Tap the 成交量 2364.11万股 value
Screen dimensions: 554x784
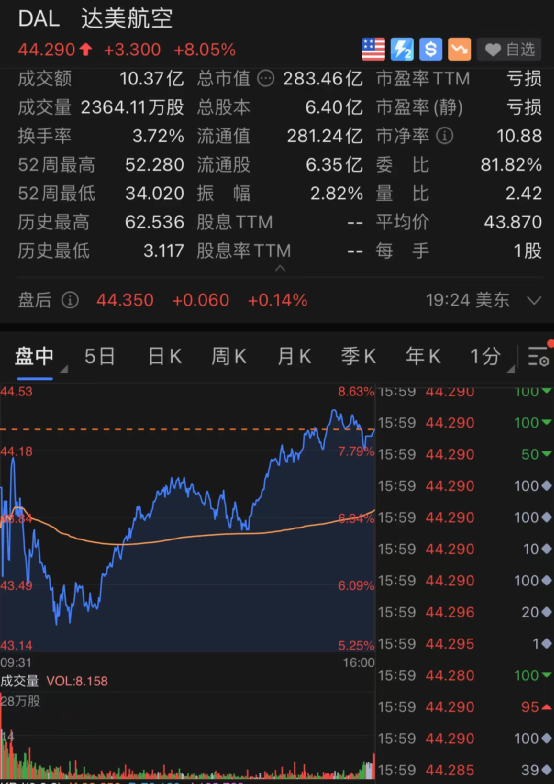coord(132,107)
